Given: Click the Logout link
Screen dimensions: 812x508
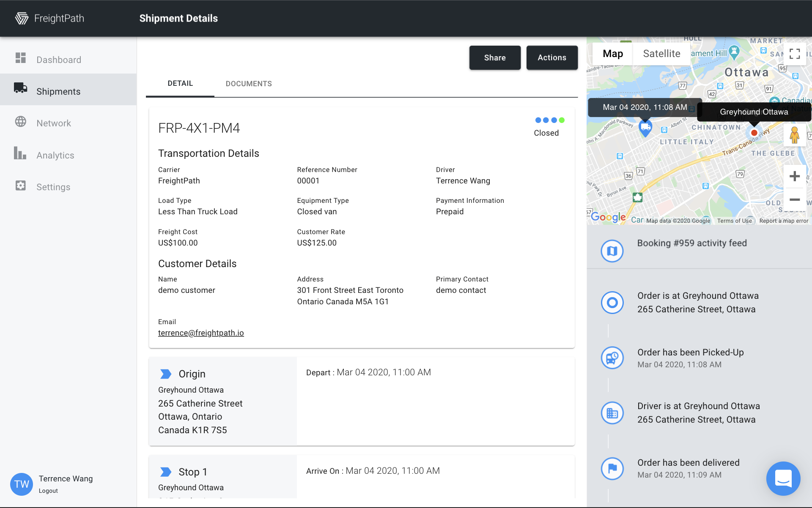Looking at the screenshot, I should coord(48,491).
